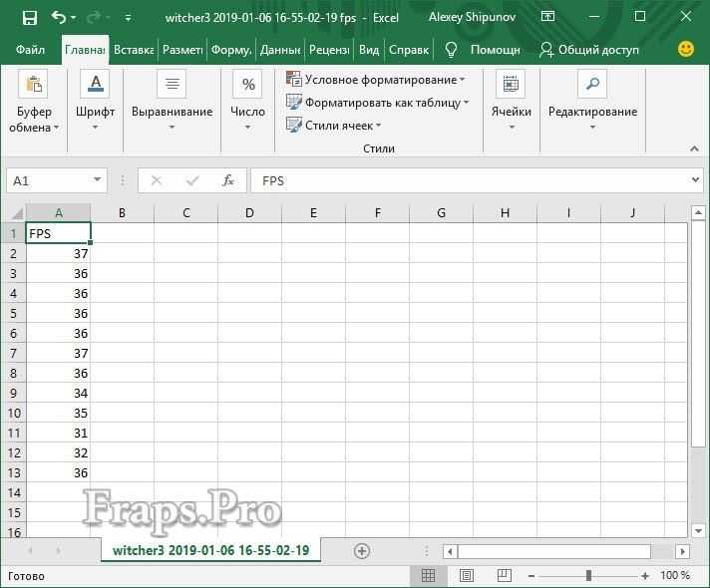Expand the Шрифт font group
Screen dimensions: 710x588
95,102
